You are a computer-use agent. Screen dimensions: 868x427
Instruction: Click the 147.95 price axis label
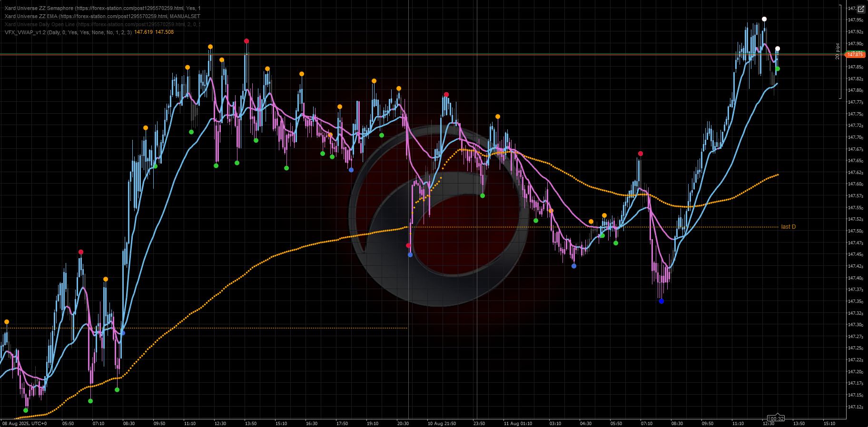855,20
